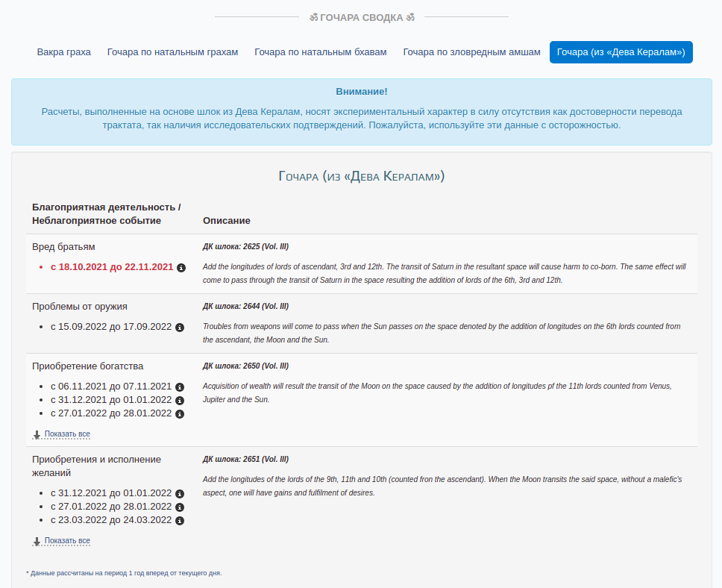The width and height of the screenshot is (722, 588).
Task: Open info icon for 18.10.2021–22.11.2021 period
Action: tap(181, 268)
